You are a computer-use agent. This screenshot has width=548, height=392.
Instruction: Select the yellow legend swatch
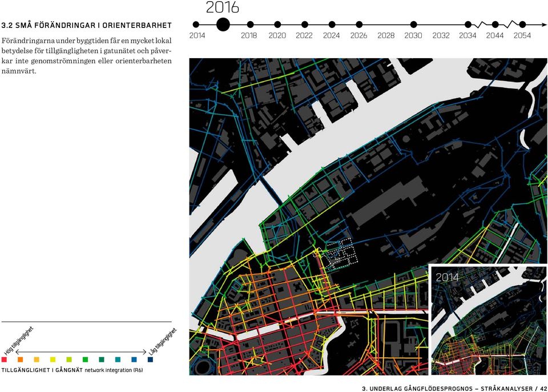pos(53,359)
